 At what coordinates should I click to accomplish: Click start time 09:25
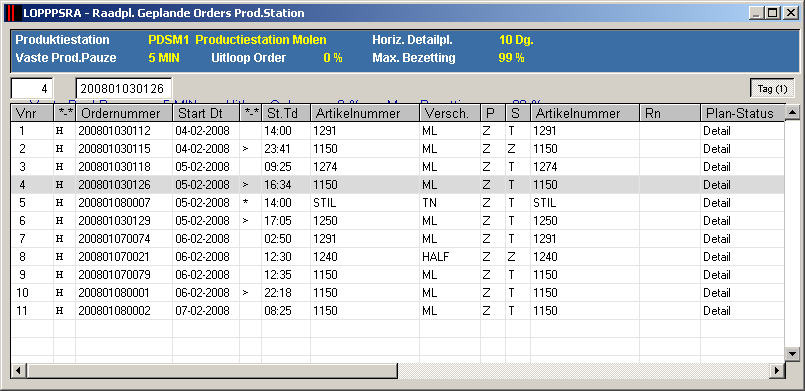tap(278, 167)
